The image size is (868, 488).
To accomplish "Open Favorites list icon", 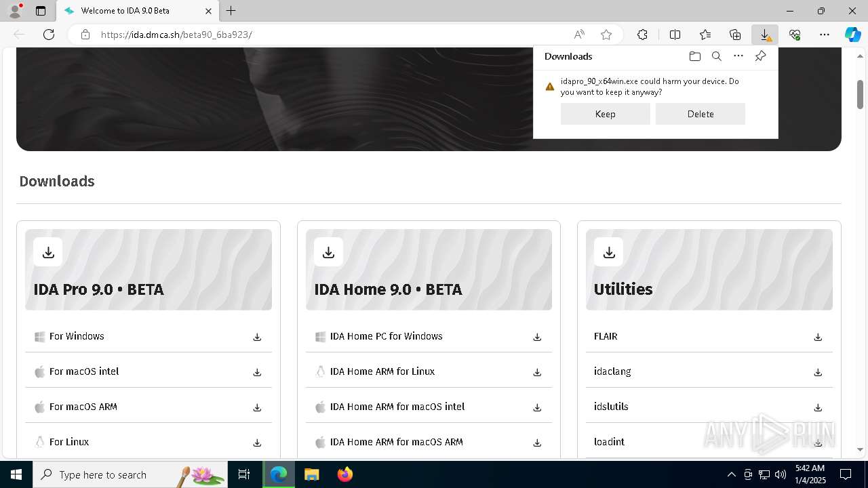I will tap(705, 35).
